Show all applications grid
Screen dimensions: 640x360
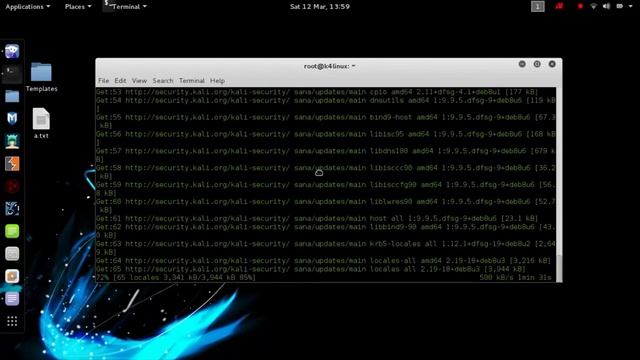12,321
